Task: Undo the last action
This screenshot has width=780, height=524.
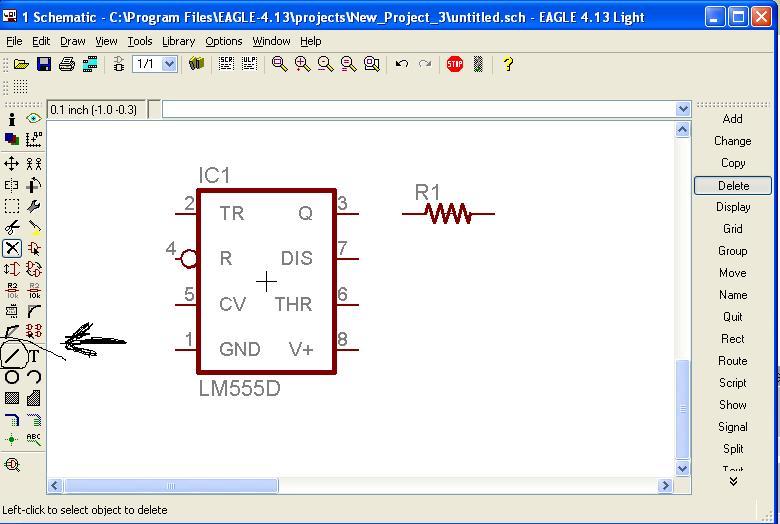Action: (401, 64)
